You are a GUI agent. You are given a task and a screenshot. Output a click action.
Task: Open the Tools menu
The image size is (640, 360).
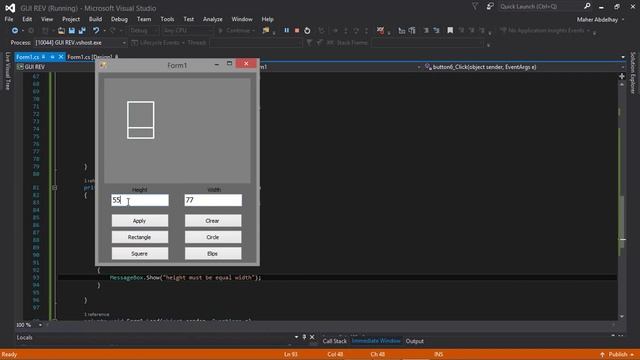(167, 19)
